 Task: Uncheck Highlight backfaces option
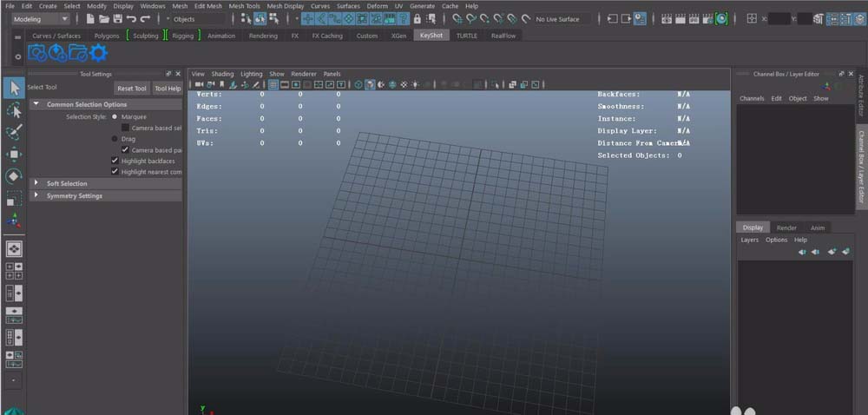coord(115,161)
